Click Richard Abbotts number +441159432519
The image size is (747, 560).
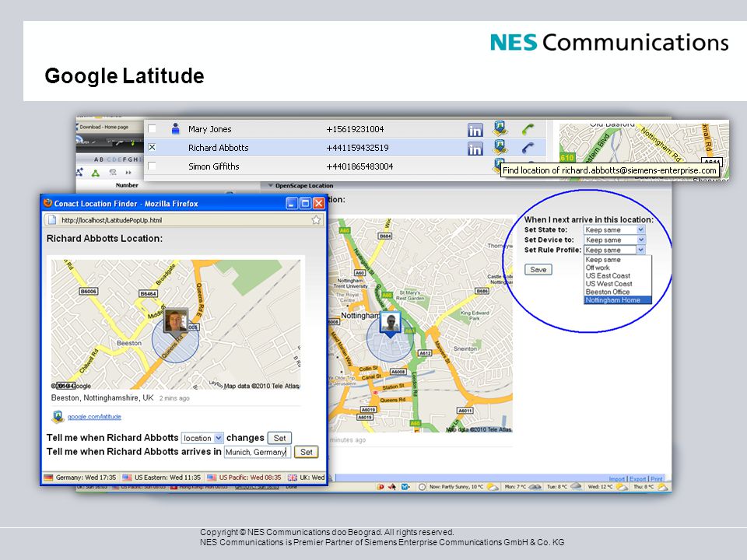tap(357, 148)
